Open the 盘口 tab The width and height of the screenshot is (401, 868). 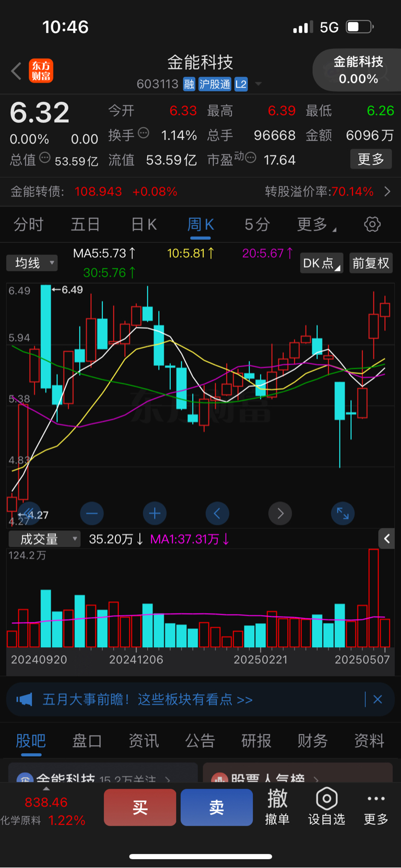[87, 741]
